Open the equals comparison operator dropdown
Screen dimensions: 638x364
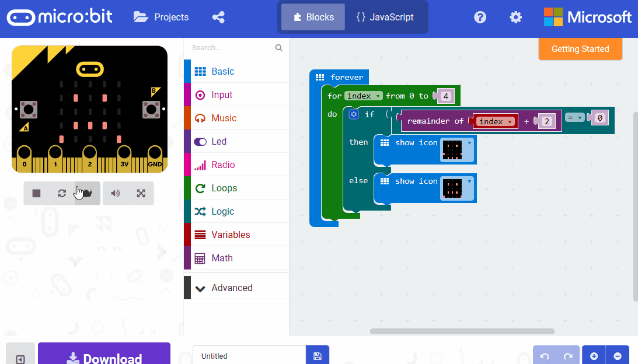(574, 118)
